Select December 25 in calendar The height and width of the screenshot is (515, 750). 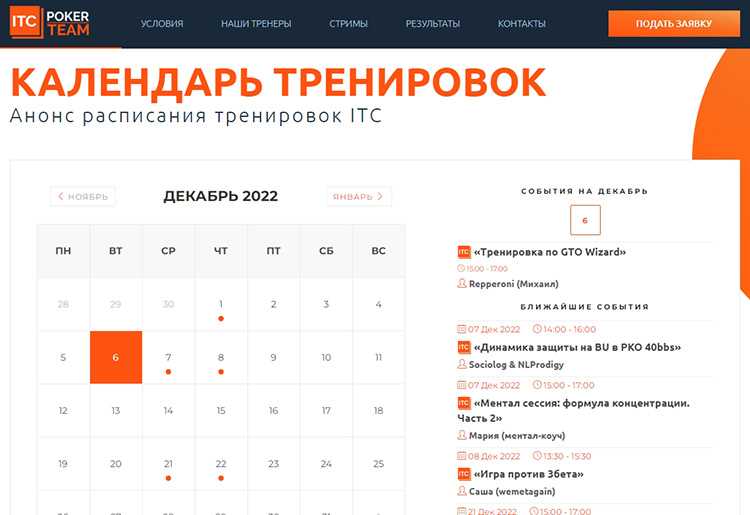click(x=378, y=464)
